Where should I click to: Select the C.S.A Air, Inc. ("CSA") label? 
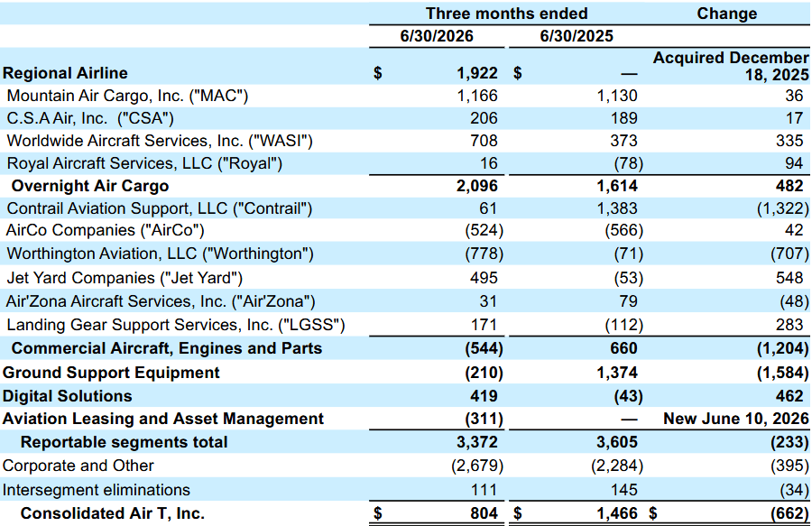click(90, 118)
